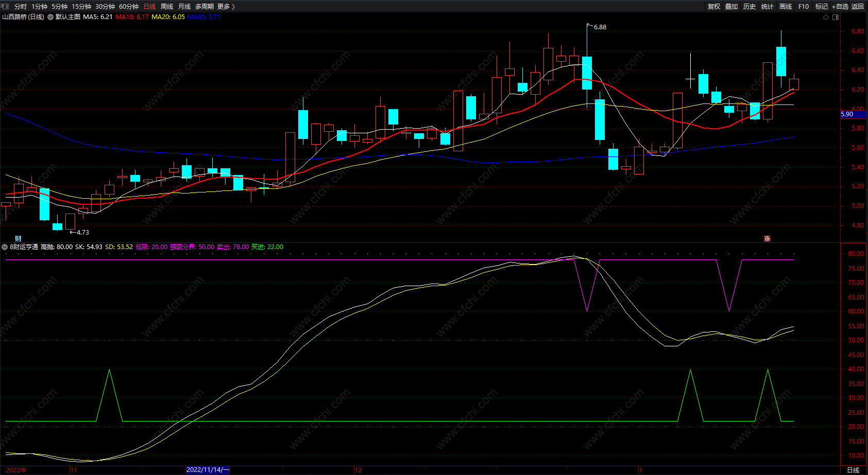868x475 pixels.
Task: Click the 财 finance marker icon
Action: (x=18, y=238)
